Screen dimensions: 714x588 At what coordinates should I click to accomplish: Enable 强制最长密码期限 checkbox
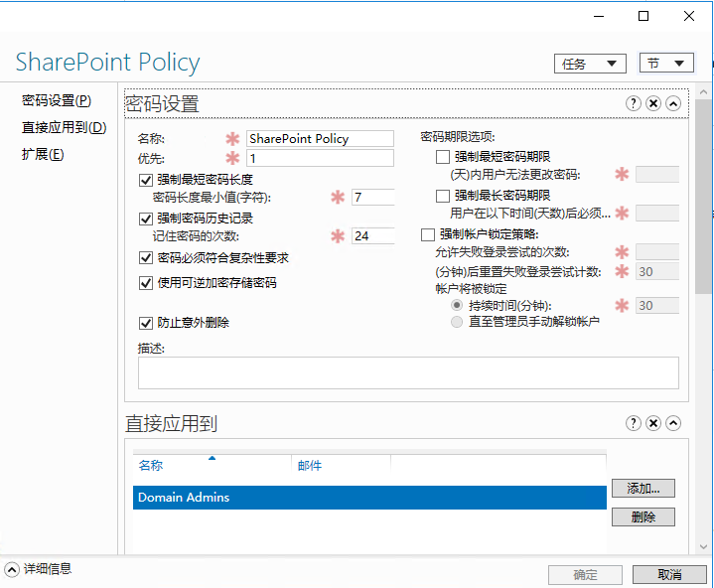(443, 196)
